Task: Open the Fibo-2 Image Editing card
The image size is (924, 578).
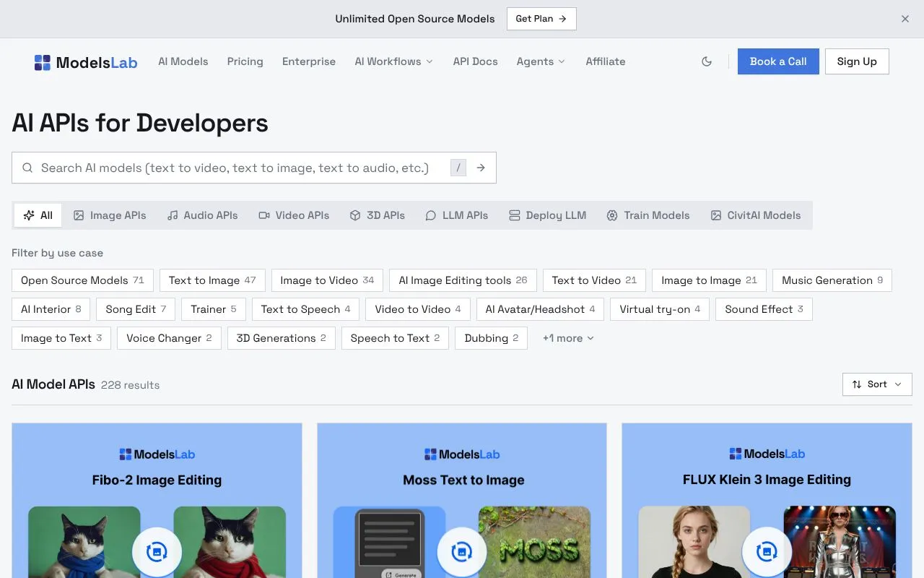Action: point(157,500)
